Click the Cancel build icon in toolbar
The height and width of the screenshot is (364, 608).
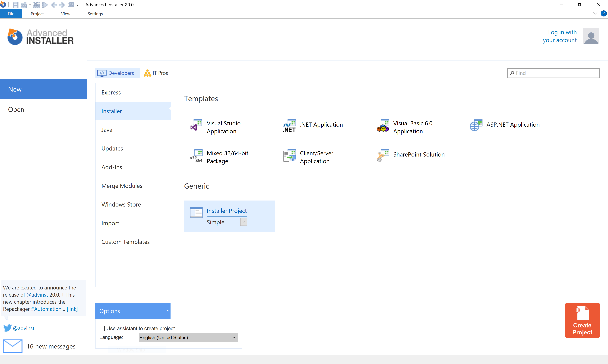(37, 5)
